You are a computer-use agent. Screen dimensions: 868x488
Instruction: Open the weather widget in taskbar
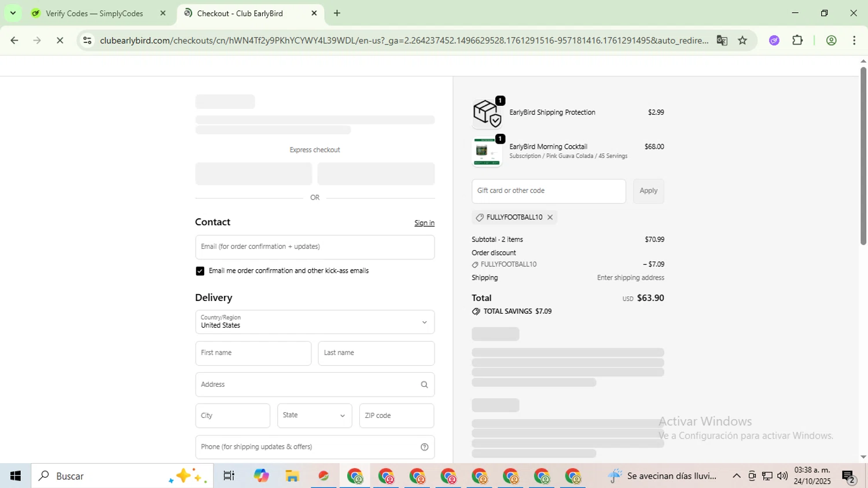tap(663, 476)
